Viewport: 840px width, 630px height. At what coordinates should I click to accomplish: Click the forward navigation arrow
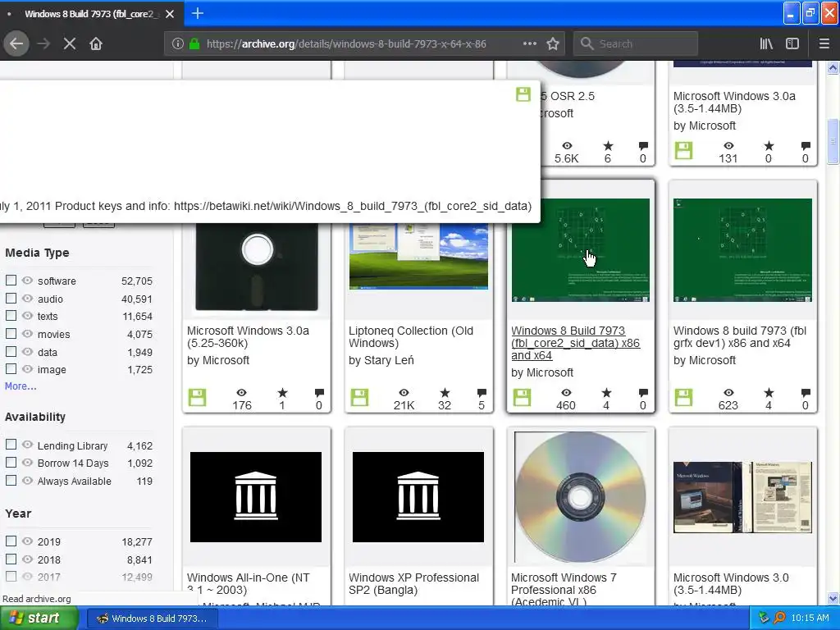[x=43, y=44]
